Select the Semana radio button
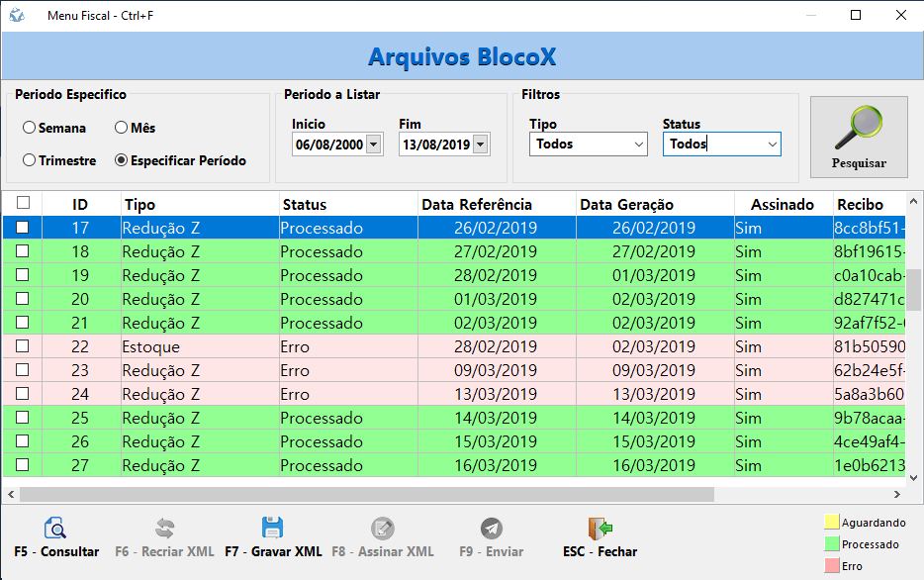The height and width of the screenshot is (580, 924). [x=30, y=128]
